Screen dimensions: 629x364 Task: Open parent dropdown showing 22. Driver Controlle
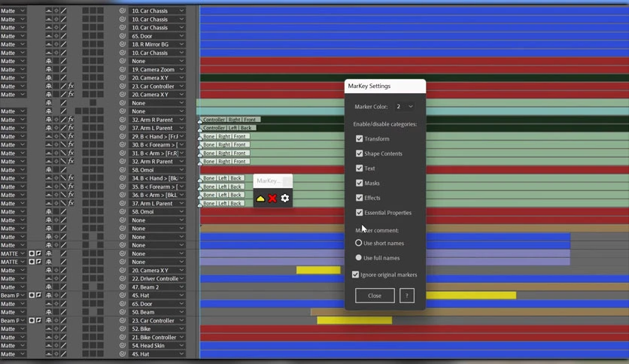click(157, 278)
